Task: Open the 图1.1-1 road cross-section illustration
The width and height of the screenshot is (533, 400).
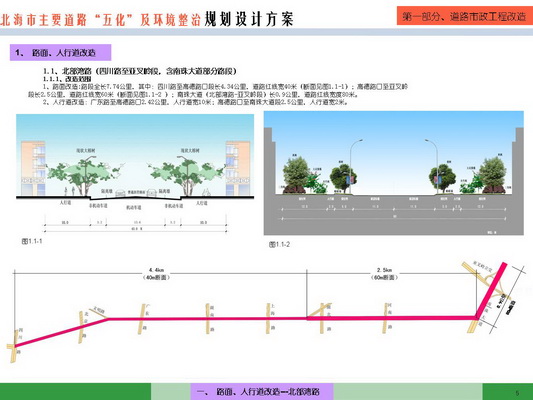Action: 135,174
